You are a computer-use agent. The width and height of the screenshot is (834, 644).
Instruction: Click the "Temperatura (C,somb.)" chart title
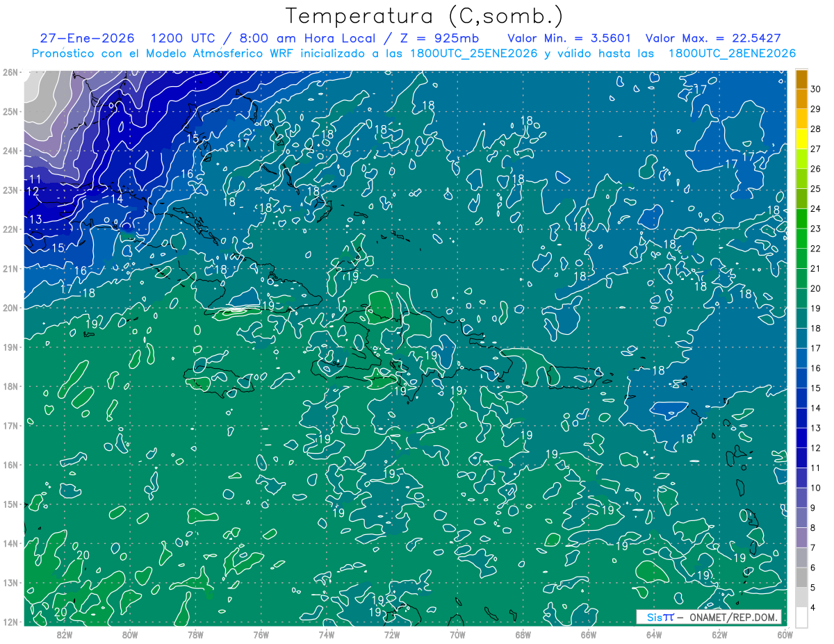[425, 16]
